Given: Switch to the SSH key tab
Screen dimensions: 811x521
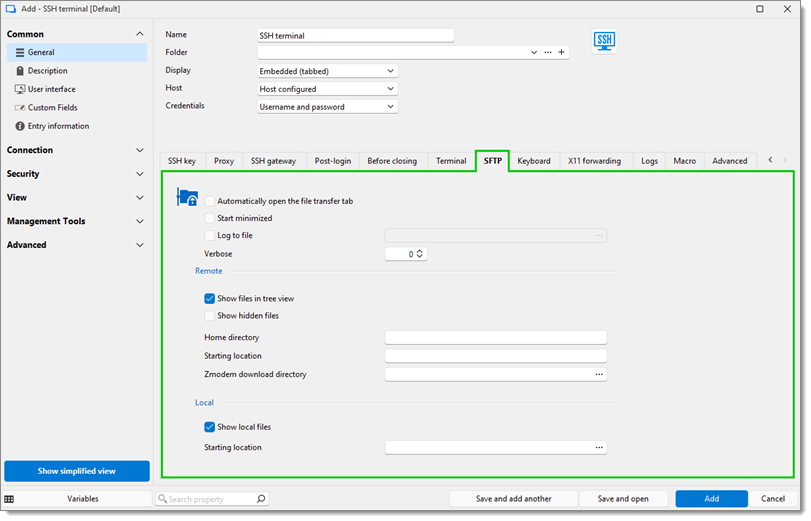Looking at the screenshot, I should [182, 161].
